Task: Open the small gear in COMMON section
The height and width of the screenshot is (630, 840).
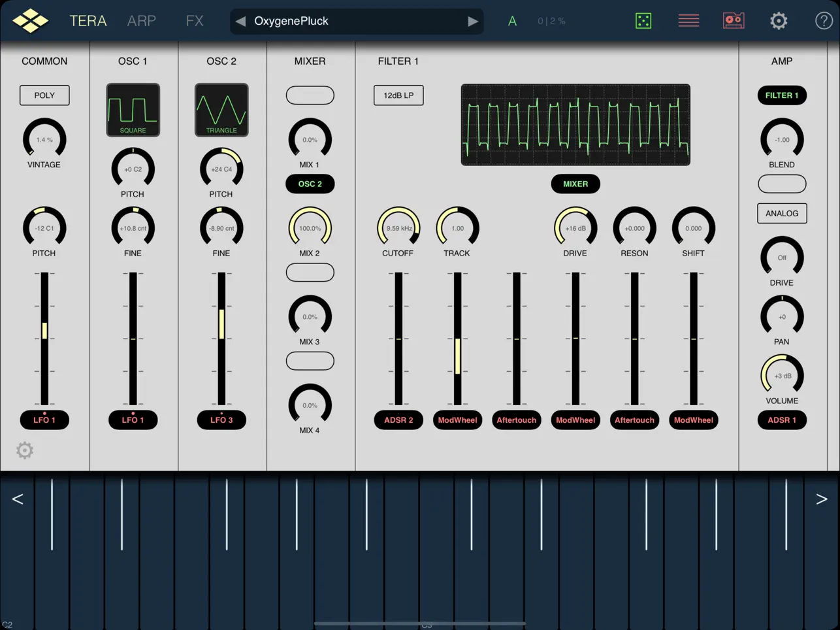Action: pos(25,450)
